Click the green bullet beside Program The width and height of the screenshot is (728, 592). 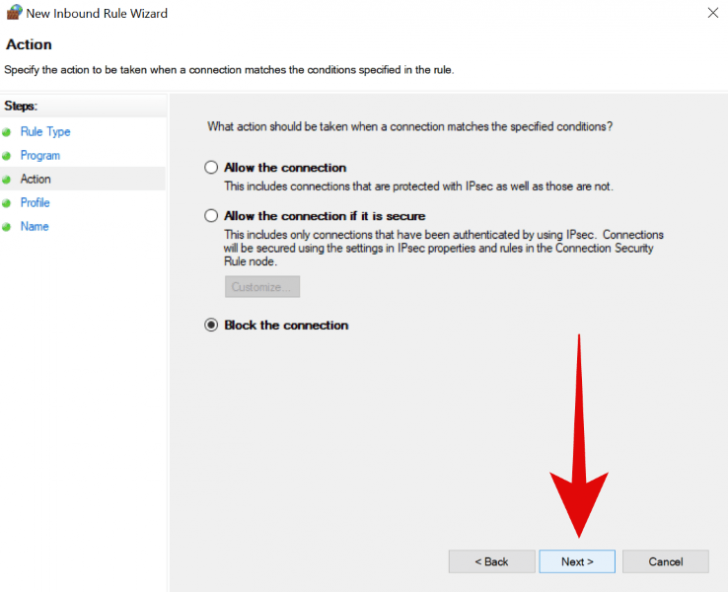tap(7, 156)
